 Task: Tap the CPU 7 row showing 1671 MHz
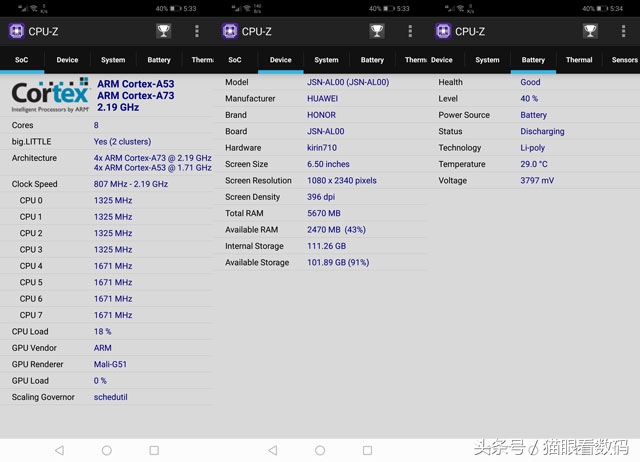tap(106, 315)
